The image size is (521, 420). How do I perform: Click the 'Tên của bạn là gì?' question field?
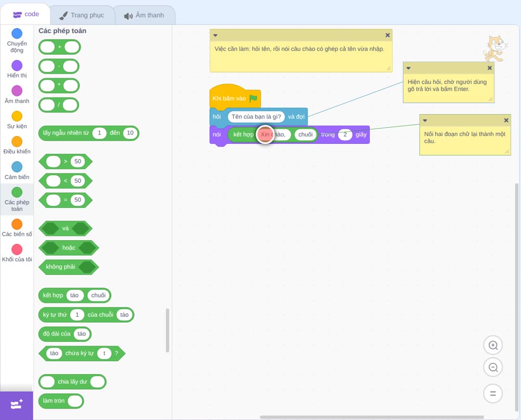point(256,117)
